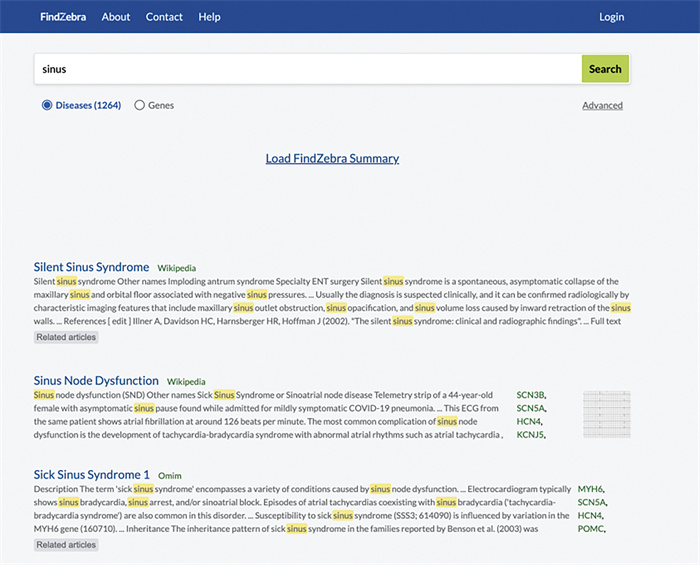The height and width of the screenshot is (565, 700).
Task: Select the Diseases (1264) radio button
Action: coord(47,105)
